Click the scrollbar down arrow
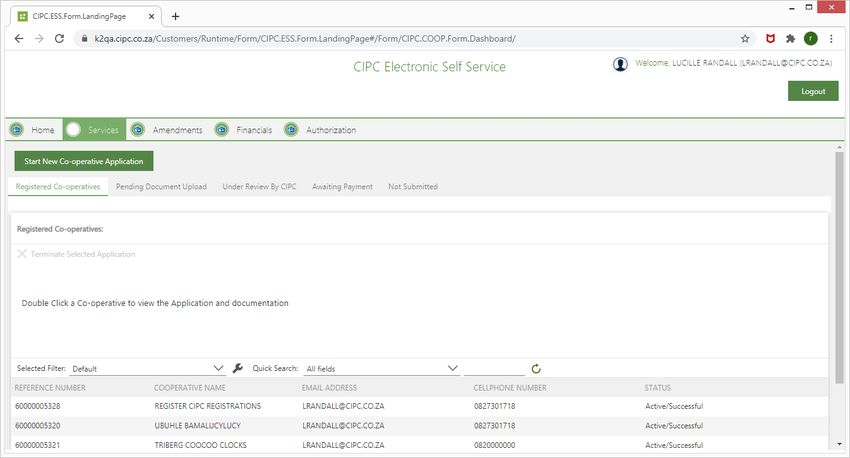 839,444
